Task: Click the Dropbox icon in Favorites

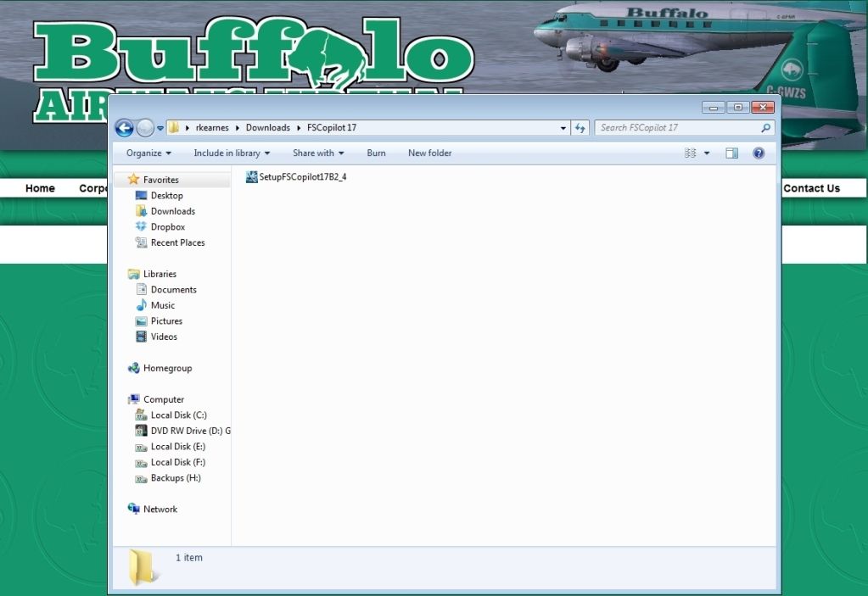Action: (x=141, y=226)
